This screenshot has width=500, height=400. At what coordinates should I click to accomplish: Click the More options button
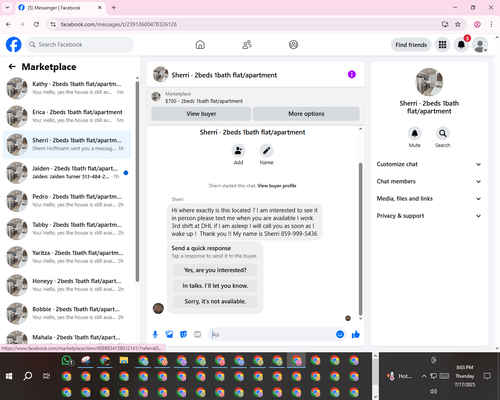(x=306, y=114)
